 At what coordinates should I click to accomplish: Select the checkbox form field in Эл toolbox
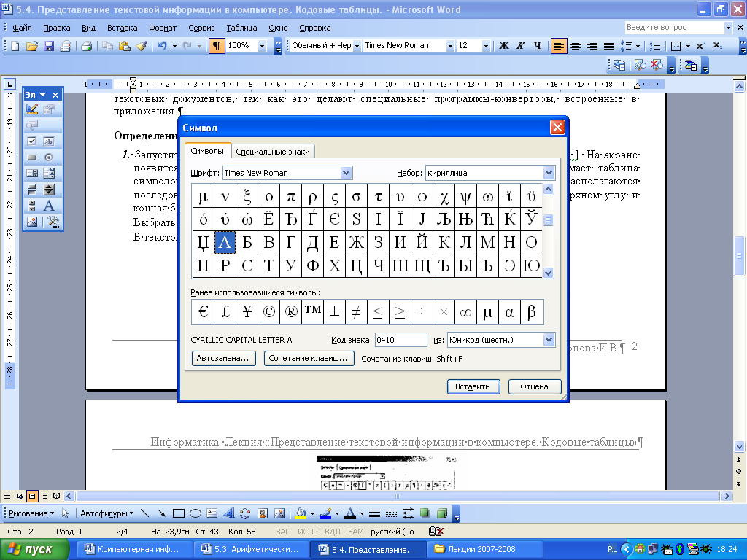click(x=32, y=141)
